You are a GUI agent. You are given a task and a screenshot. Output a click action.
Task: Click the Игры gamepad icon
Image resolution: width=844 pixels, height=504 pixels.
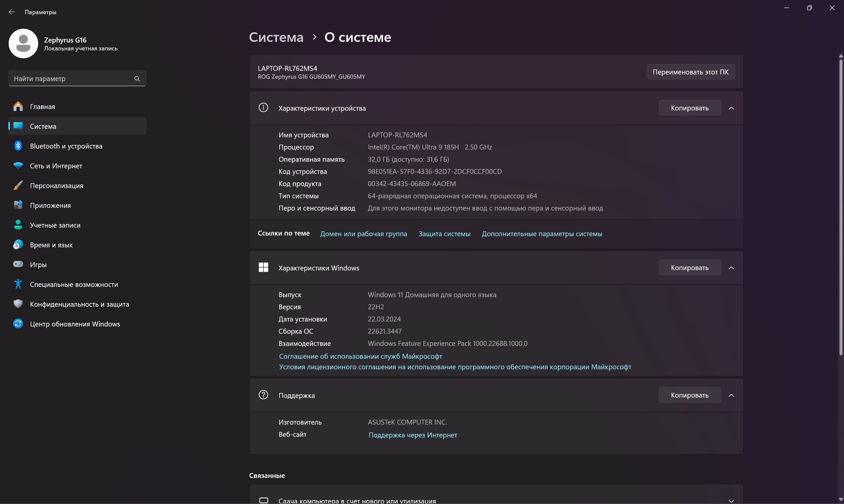click(x=18, y=264)
